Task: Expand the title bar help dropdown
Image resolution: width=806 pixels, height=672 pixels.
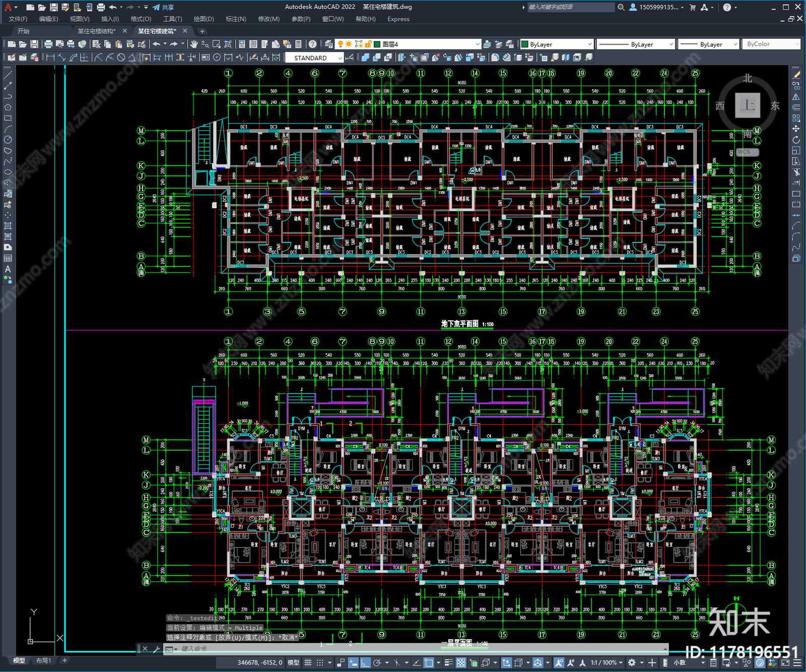Action: [736, 7]
